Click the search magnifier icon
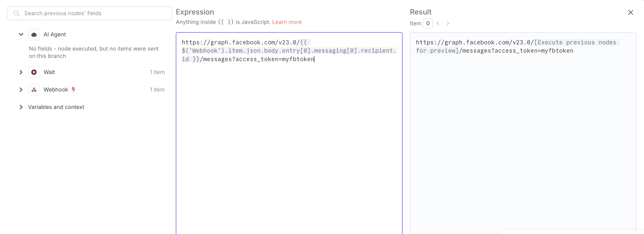 point(17,13)
